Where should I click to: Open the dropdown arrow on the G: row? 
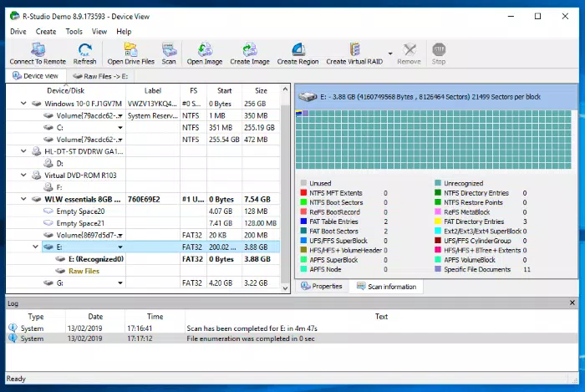pos(120,283)
